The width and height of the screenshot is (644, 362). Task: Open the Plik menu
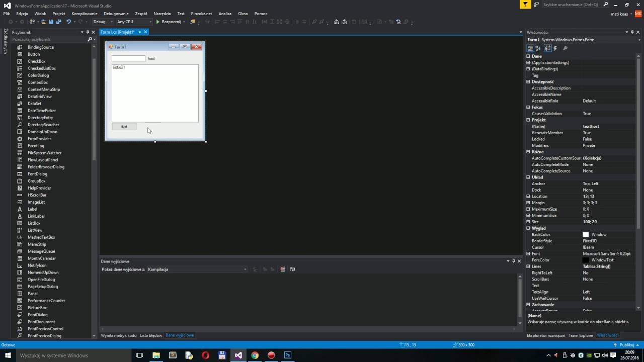[x=7, y=14]
